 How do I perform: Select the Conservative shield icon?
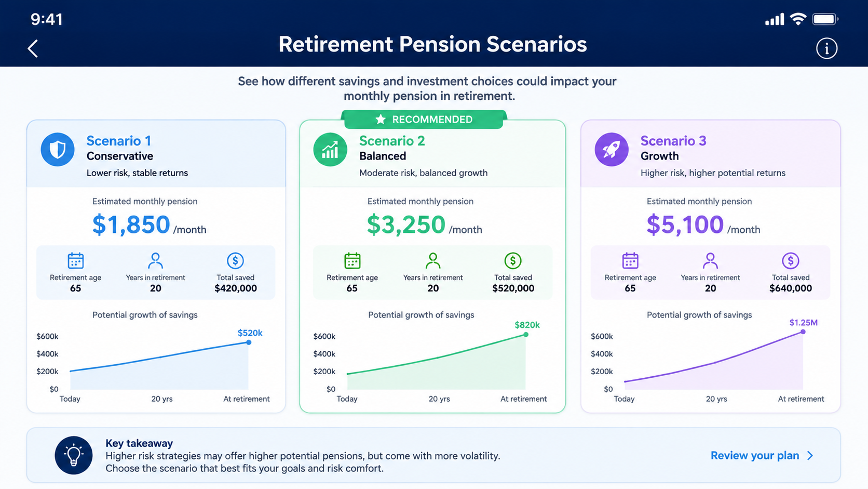[58, 150]
